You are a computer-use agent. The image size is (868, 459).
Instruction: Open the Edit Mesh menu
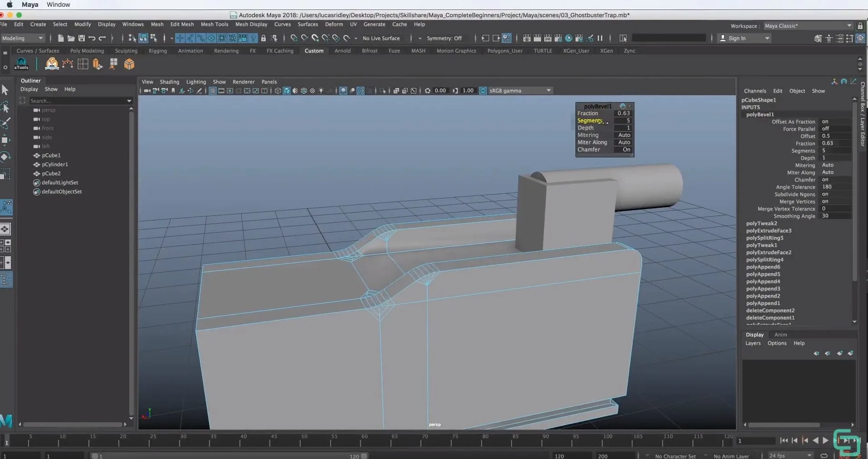pyautogui.click(x=182, y=24)
